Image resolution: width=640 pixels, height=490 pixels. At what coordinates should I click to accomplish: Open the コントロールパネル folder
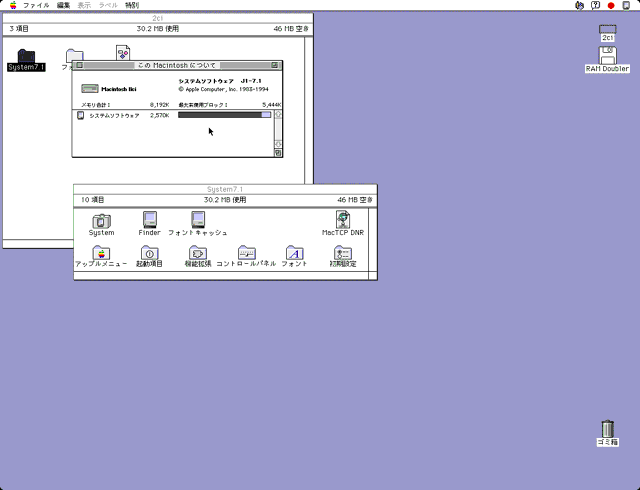pos(247,253)
